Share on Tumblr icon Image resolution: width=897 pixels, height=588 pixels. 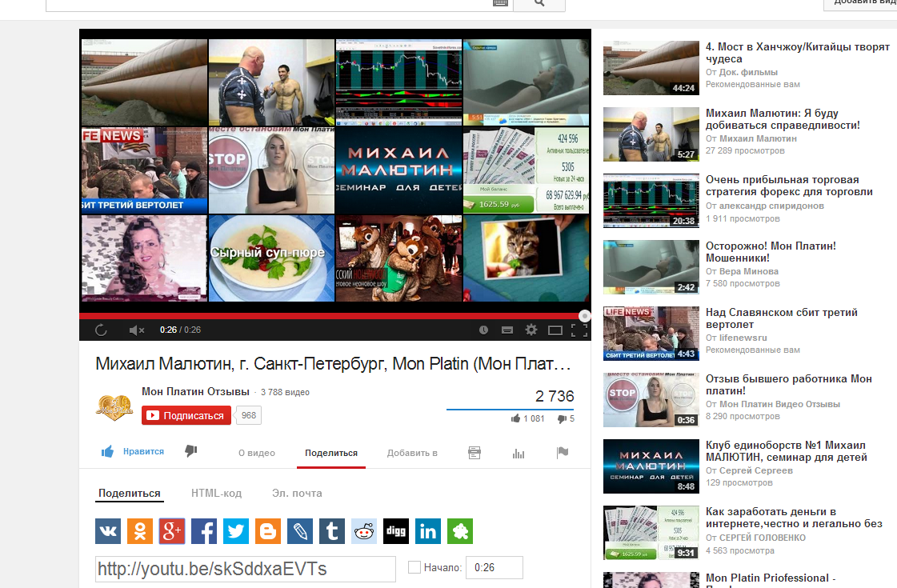pyautogui.click(x=332, y=531)
